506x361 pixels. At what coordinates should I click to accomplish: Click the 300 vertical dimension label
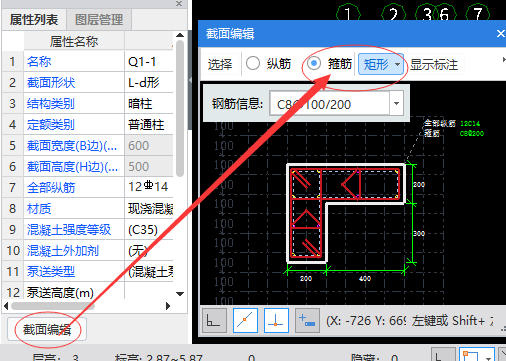[x=419, y=233]
